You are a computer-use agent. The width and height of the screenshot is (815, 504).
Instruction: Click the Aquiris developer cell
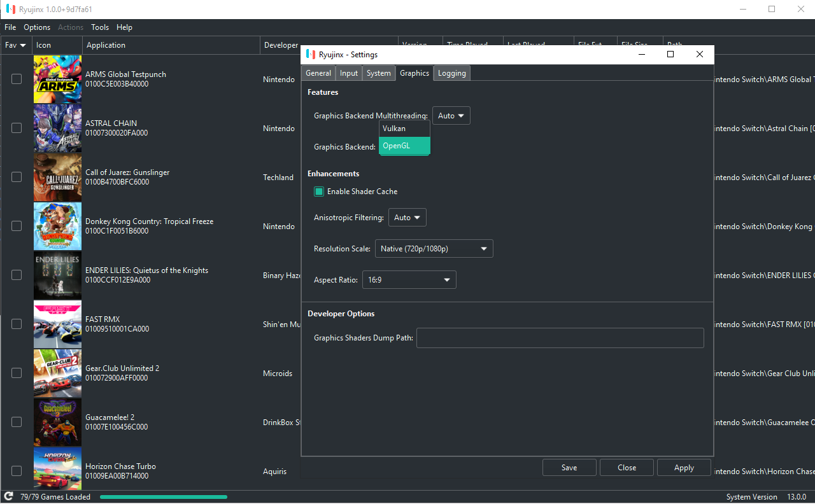[275, 472]
